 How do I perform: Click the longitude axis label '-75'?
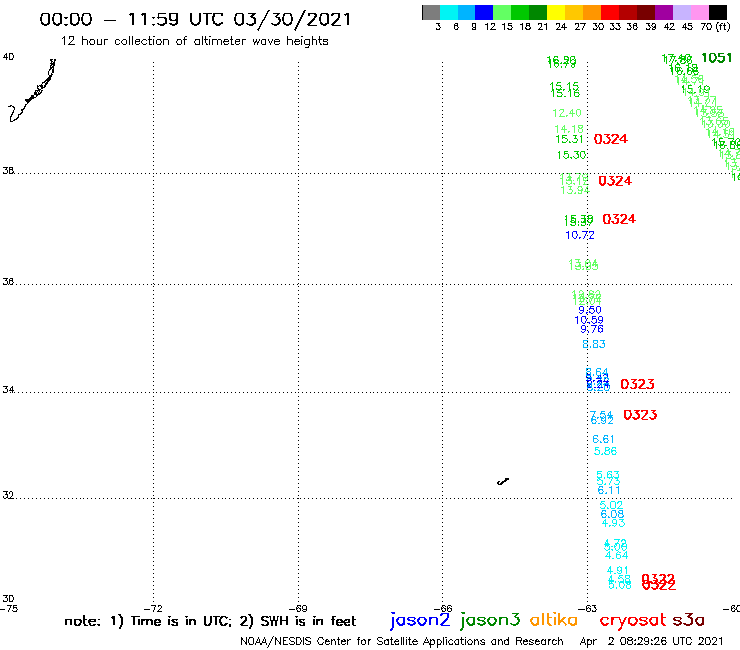pos(9,608)
